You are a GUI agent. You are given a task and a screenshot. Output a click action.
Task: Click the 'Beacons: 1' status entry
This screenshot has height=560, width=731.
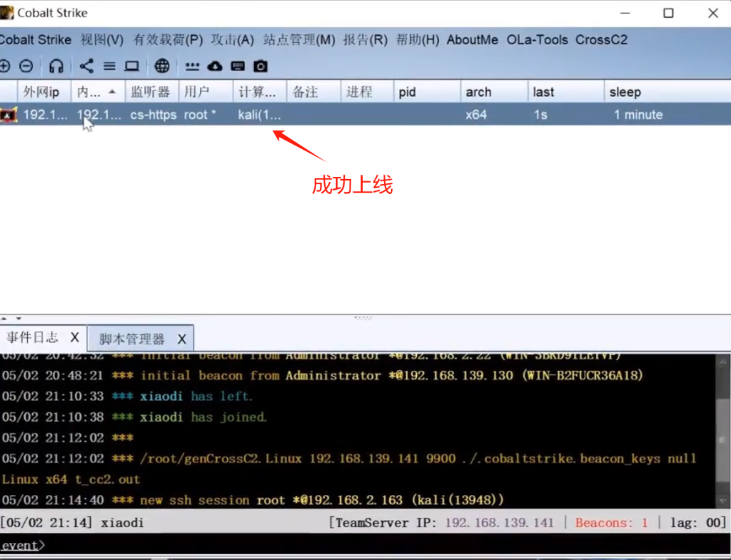pos(611,523)
